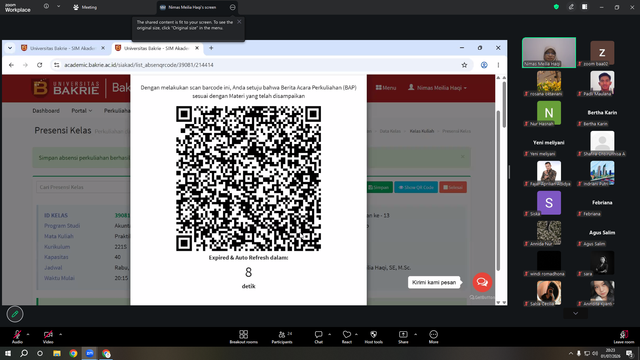Image resolution: width=640 pixels, height=360 pixels.
Task: Start camera with the Video button
Action: click(x=48, y=336)
